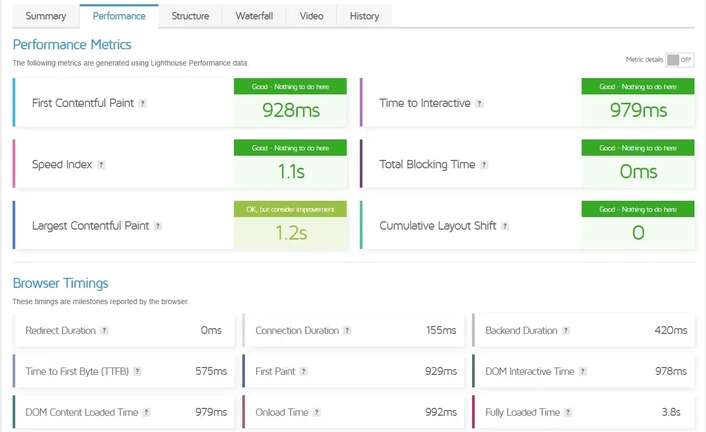Image resolution: width=706 pixels, height=432 pixels.
Task: Click help icon next to Cumulative Layout Shift
Action: click(505, 226)
